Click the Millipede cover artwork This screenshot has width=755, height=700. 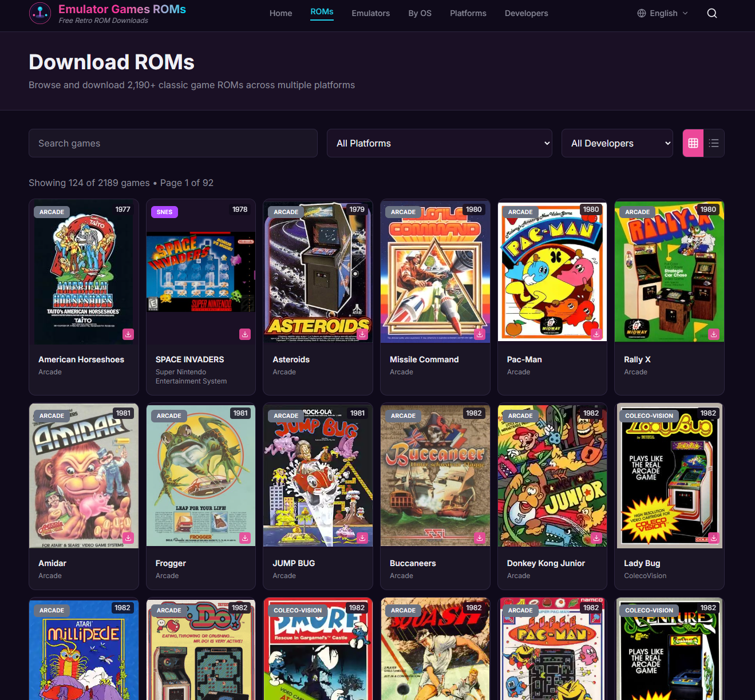click(84, 649)
